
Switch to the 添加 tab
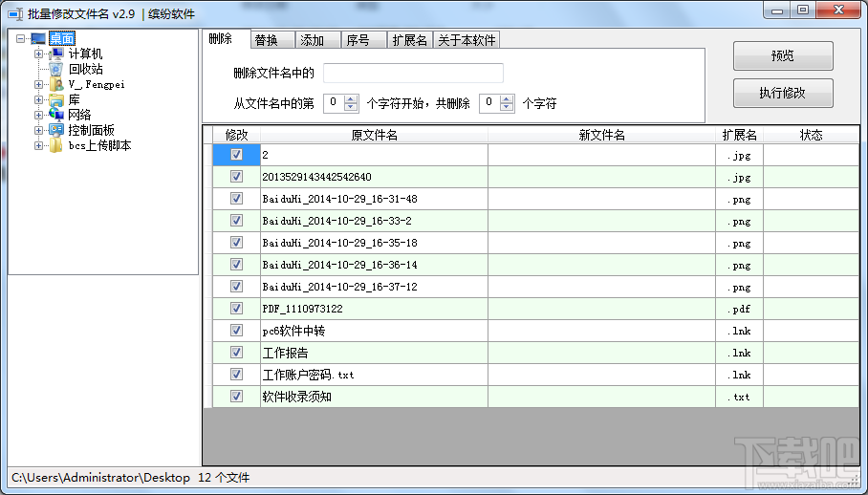point(318,40)
